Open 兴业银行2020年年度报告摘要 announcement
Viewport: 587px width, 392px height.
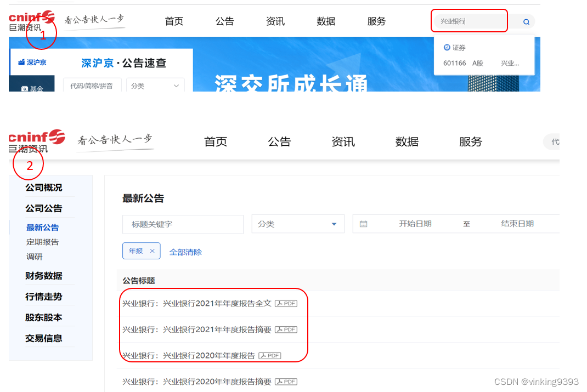(x=197, y=382)
